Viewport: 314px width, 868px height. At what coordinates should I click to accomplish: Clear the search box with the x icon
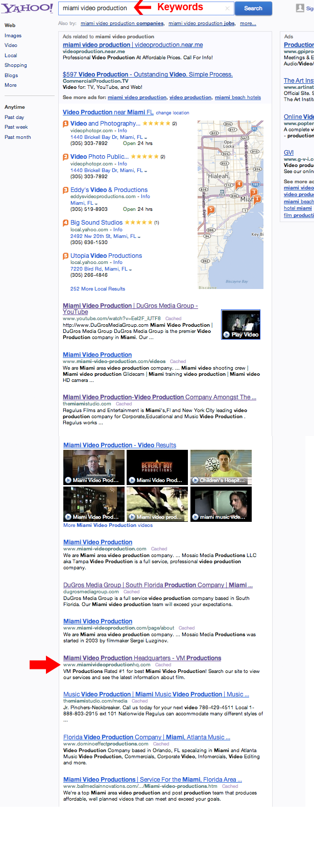pyautogui.click(x=227, y=8)
